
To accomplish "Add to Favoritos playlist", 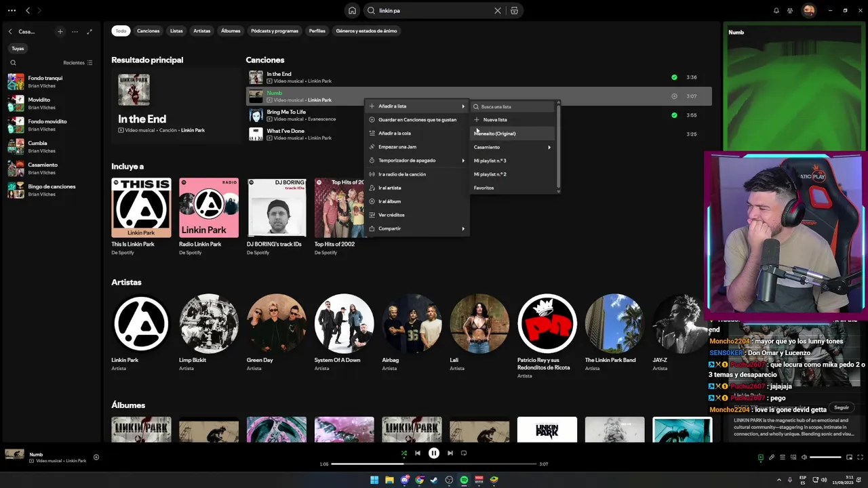I will (513, 188).
